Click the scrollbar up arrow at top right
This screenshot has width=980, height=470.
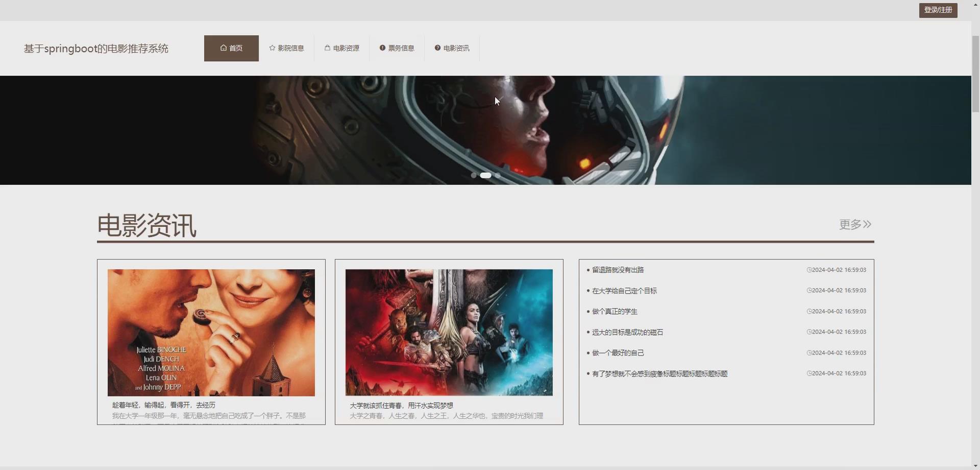975,4
